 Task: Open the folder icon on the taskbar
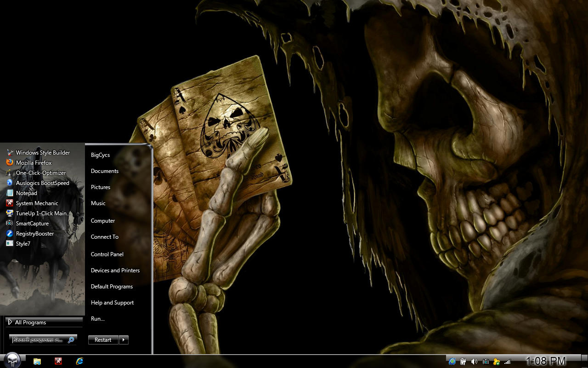point(36,361)
